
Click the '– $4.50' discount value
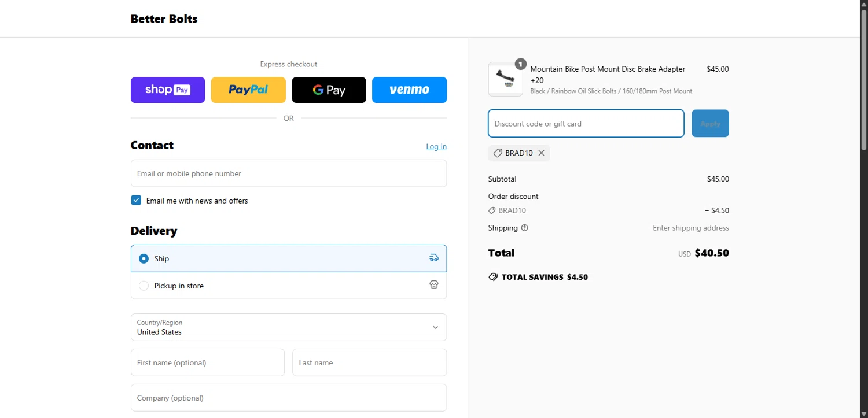717,210
